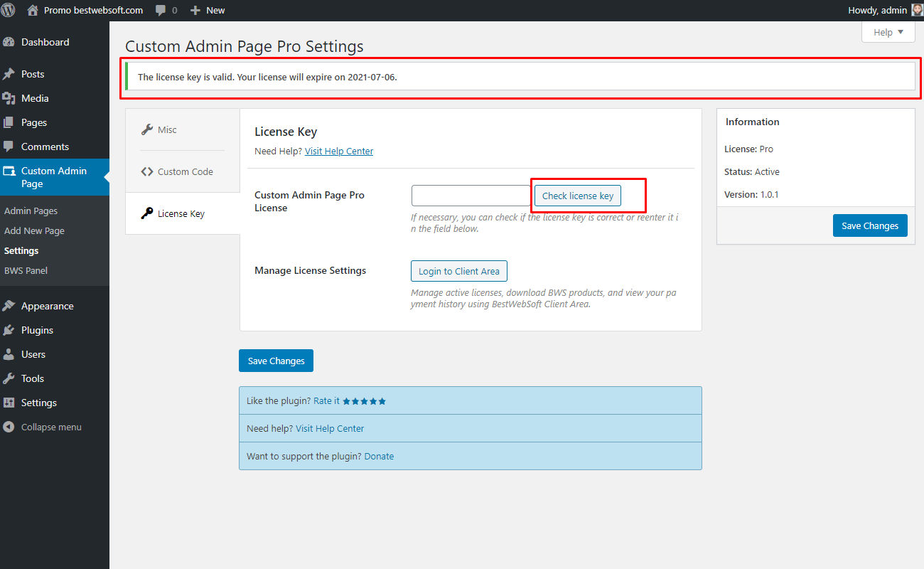
Task: Open Dashboard via its gauge icon
Action: coord(9,42)
